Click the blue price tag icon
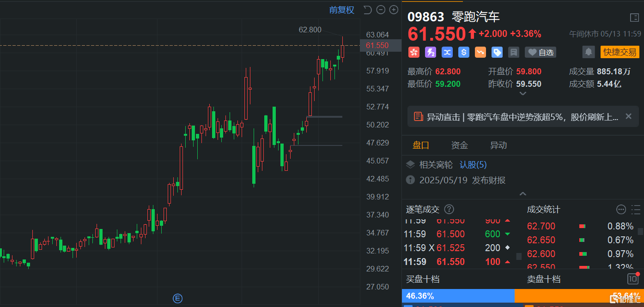 click(497, 52)
